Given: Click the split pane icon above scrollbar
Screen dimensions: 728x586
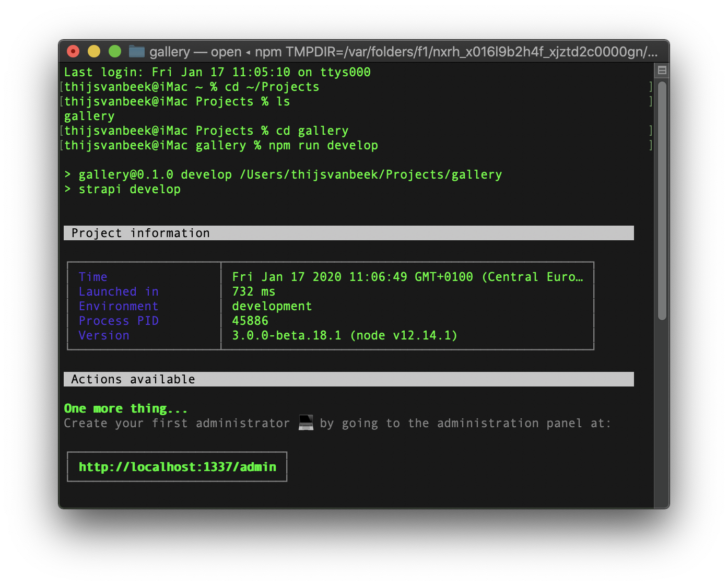Looking at the screenshot, I should point(662,71).
